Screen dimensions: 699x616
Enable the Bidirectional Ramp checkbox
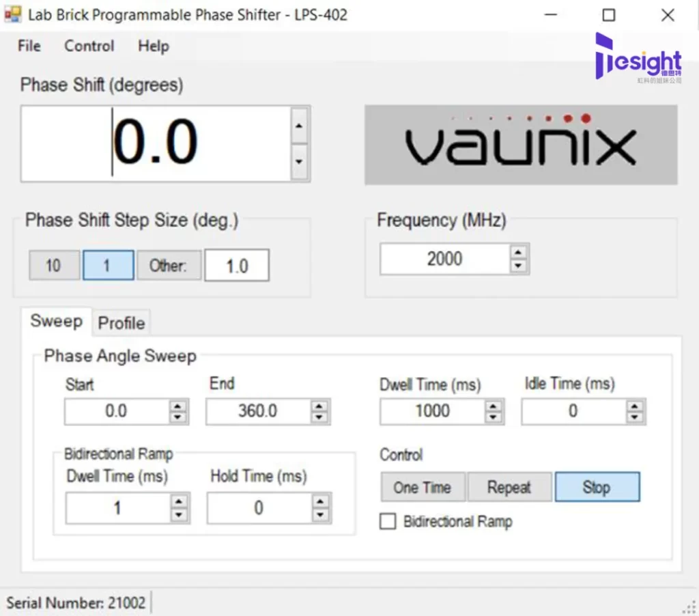pyautogui.click(x=388, y=521)
